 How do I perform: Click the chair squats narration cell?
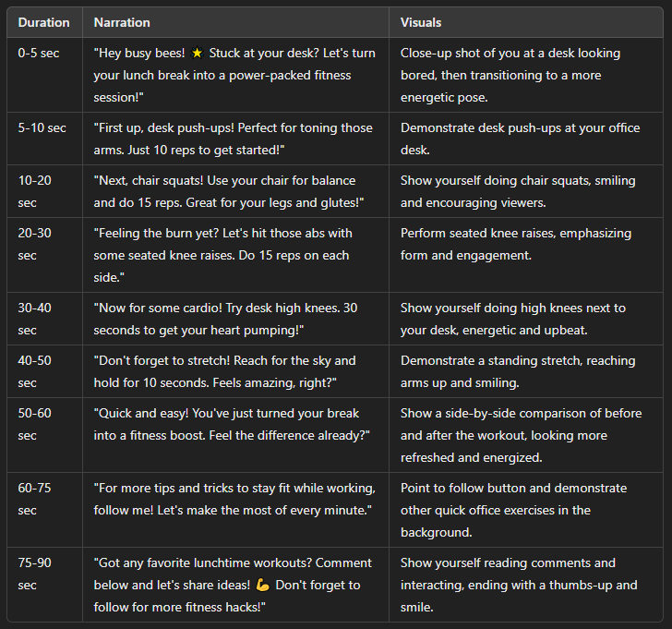(234, 190)
